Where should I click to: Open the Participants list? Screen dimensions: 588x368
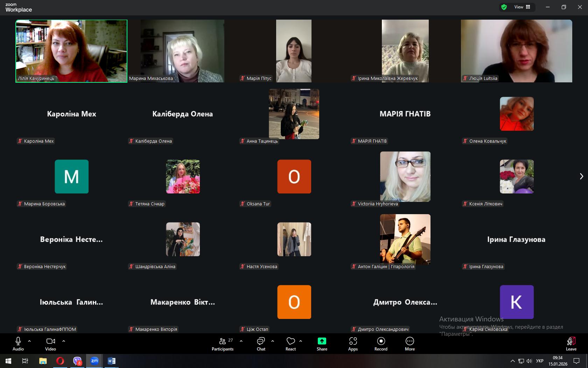tap(223, 343)
